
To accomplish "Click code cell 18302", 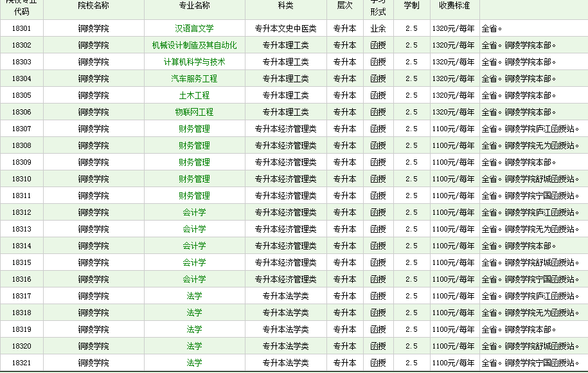I will [x=21, y=46].
